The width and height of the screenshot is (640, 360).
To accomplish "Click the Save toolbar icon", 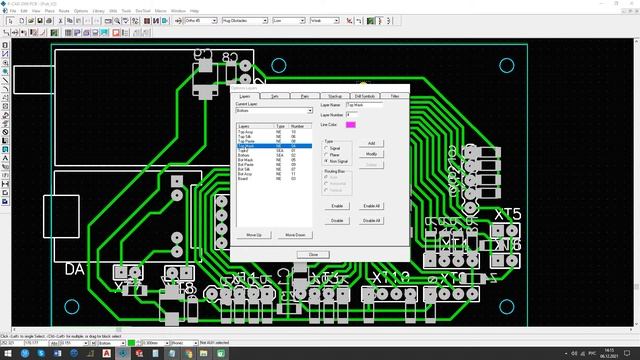I will click(40, 20).
